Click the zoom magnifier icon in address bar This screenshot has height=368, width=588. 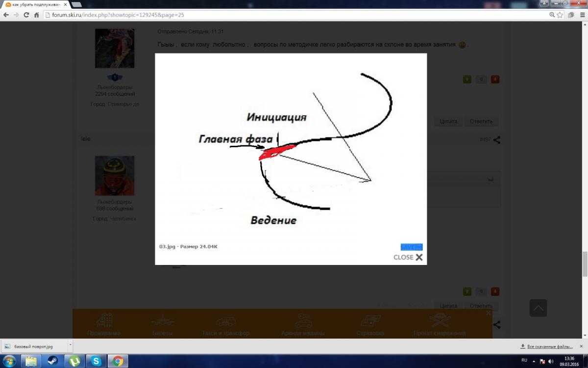point(552,15)
